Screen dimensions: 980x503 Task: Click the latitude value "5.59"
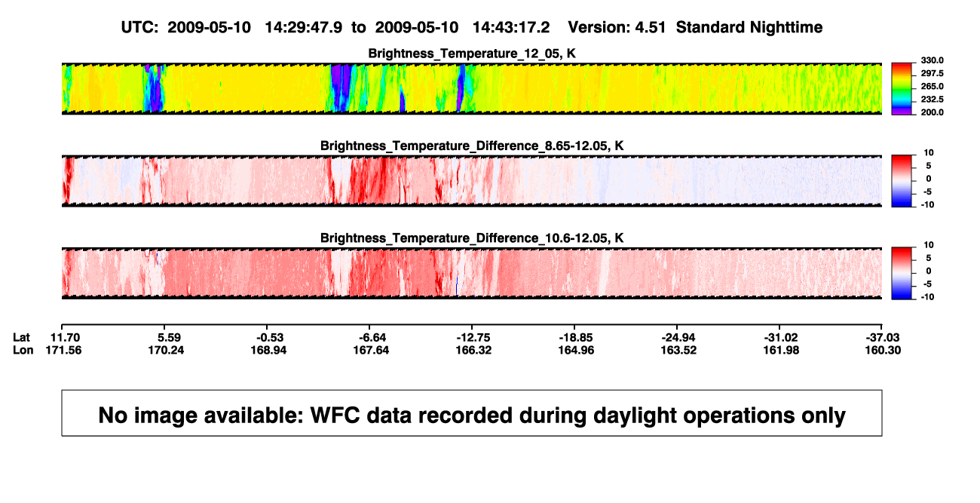pos(167,337)
